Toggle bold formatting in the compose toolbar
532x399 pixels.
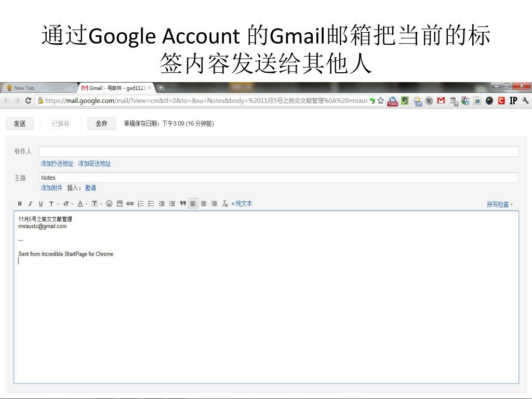click(x=20, y=204)
